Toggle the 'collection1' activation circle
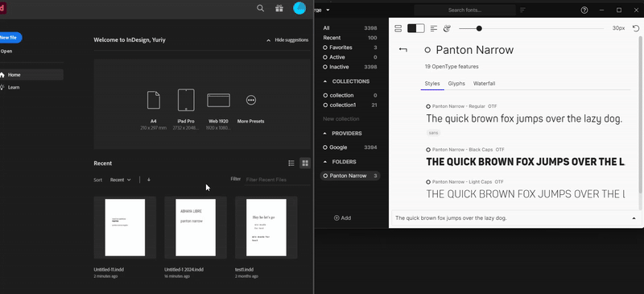The image size is (644, 294). coord(325,106)
